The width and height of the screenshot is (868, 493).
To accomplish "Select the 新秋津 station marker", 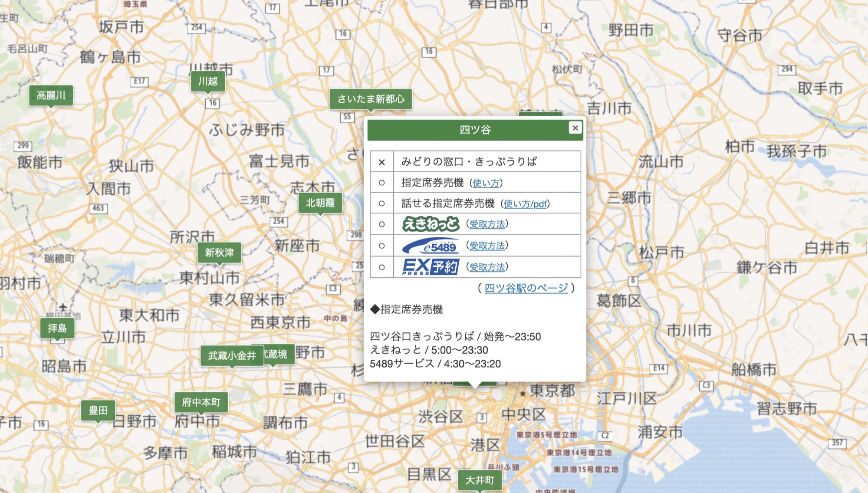I will 219,253.
